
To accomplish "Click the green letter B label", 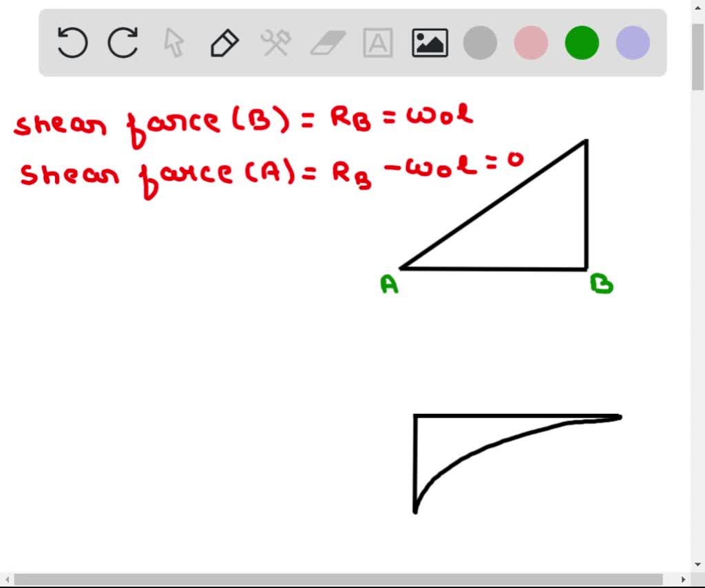I will pyautogui.click(x=601, y=282).
